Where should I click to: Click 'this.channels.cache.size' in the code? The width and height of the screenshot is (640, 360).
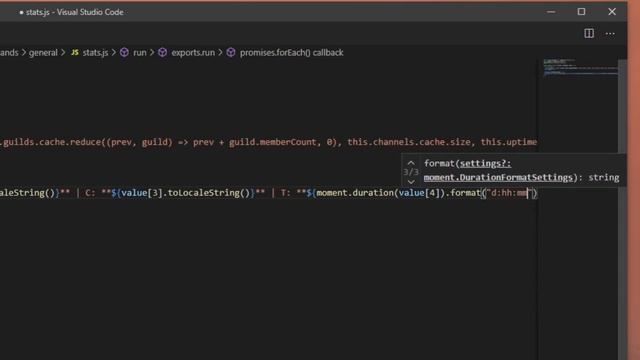click(409, 142)
